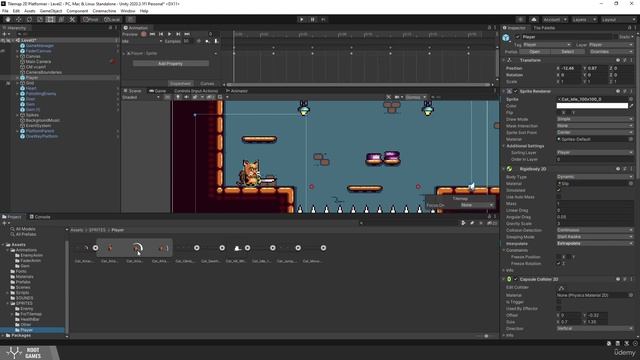The width and height of the screenshot is (640, 360).
Task: Open the Layers dropdown in the toolbar
Action: pyautogui.click(x=584, y=20)
